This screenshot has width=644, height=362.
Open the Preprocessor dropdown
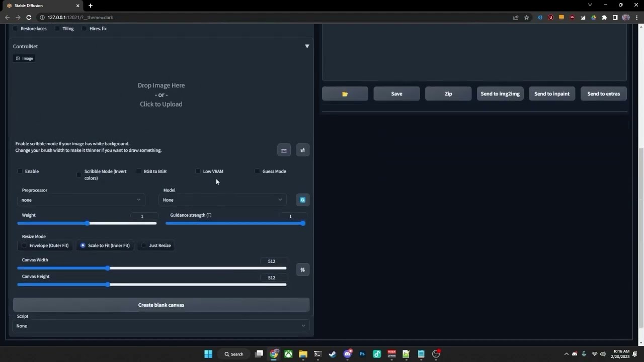[x=80, y=200]
